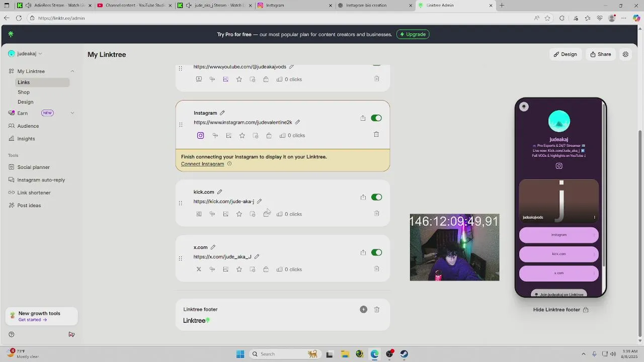Image resolution: width=644 pixels, height=362 pixels.
Task: Open layout icon on kick.com card
Action: (199, 214)
